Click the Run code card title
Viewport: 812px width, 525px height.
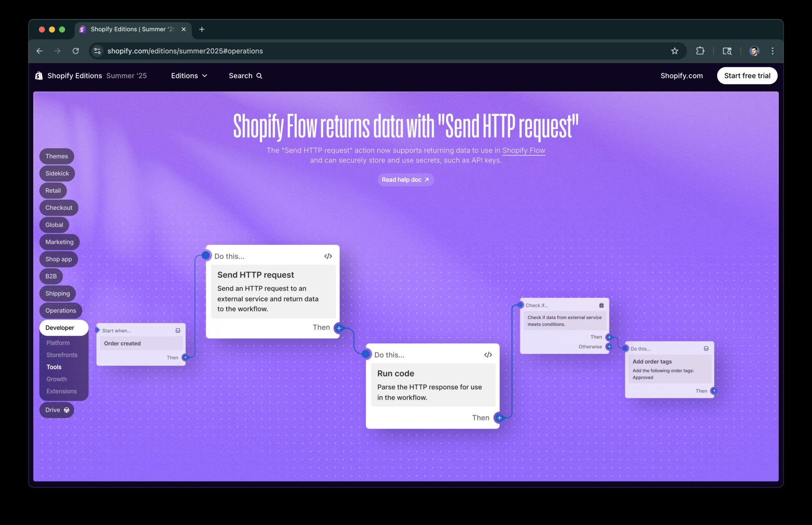[395, 374]
